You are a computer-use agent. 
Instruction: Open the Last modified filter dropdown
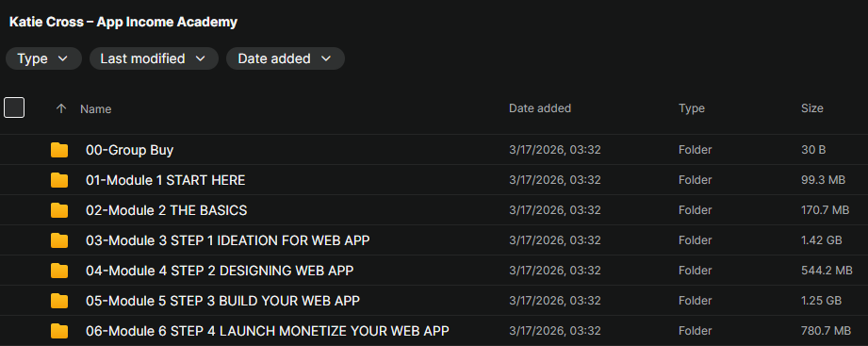click(x=154, y=58)
